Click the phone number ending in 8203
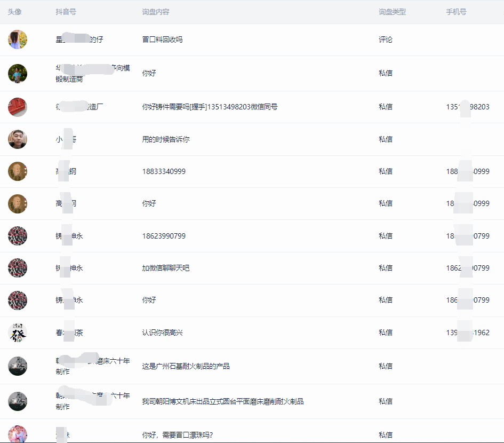Viewport: 504px width, 443px height. click(468, 107)
